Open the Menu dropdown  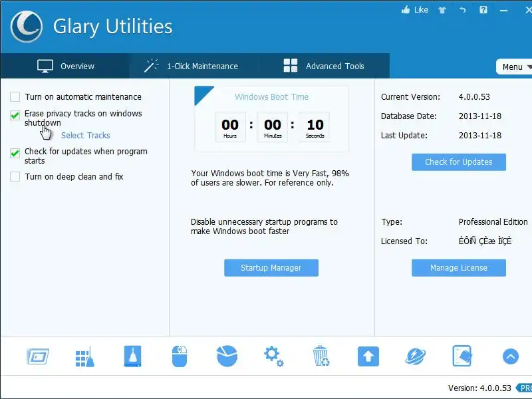514,67
